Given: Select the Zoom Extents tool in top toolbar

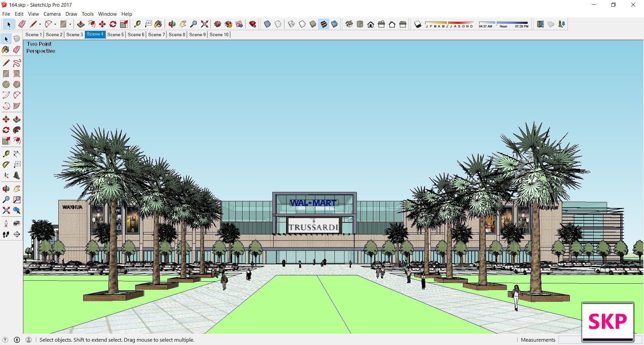Looking at the screenshot, I should click(204, 24).
